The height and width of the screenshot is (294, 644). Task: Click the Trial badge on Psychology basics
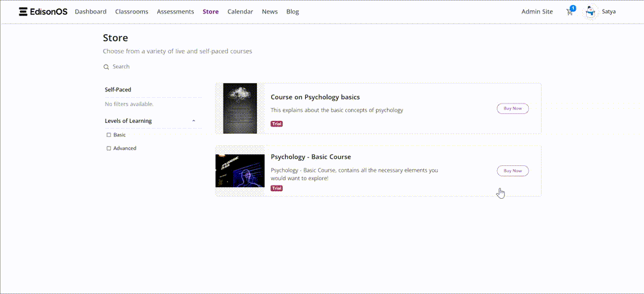pos(277,124)
